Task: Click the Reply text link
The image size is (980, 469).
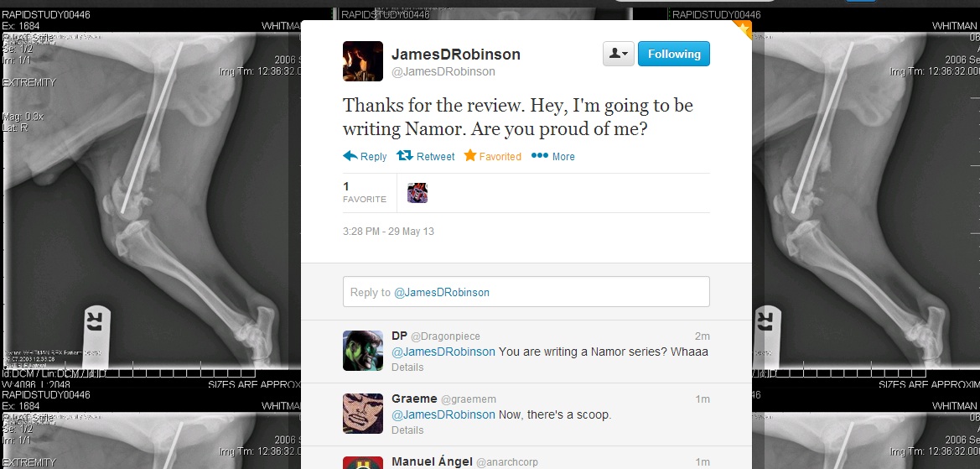Action: [x=374, y=156]
